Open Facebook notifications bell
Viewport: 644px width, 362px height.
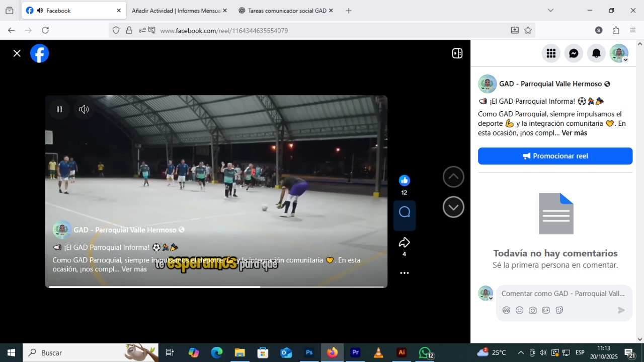click(x=596, y=53)
